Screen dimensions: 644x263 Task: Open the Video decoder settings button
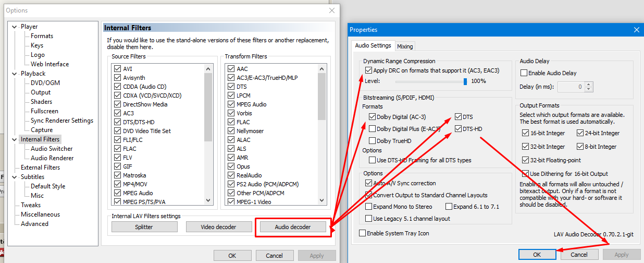[x=218, y=227]
